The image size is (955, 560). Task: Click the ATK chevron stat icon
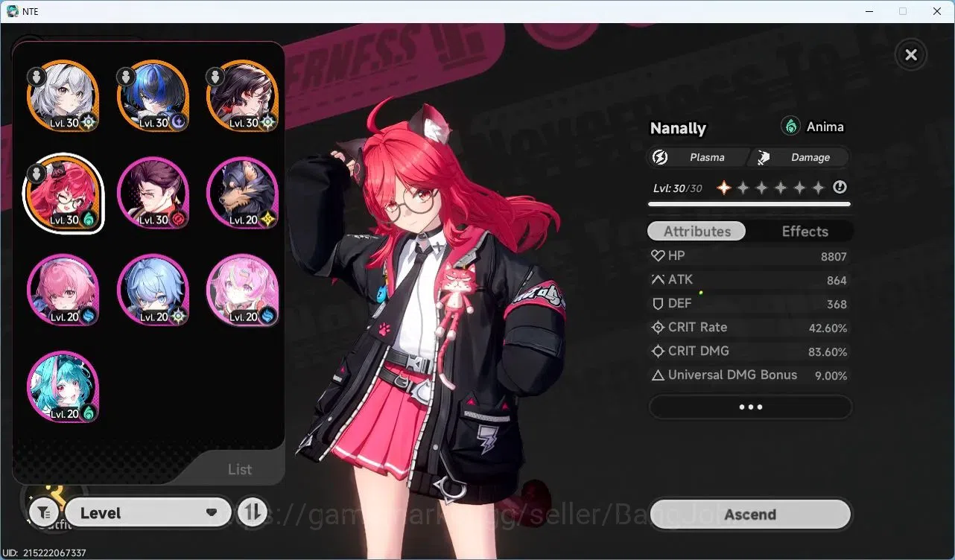[x=658, y=279]
